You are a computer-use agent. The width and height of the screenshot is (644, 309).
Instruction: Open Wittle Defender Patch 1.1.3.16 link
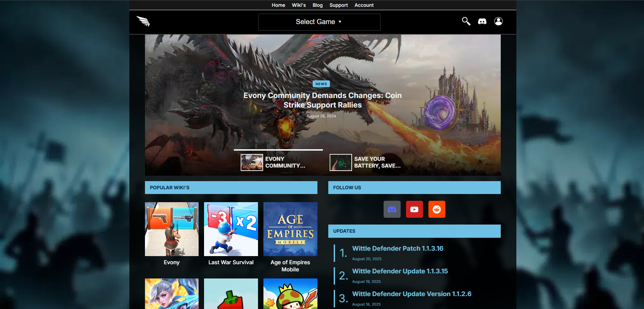[398, 249]
